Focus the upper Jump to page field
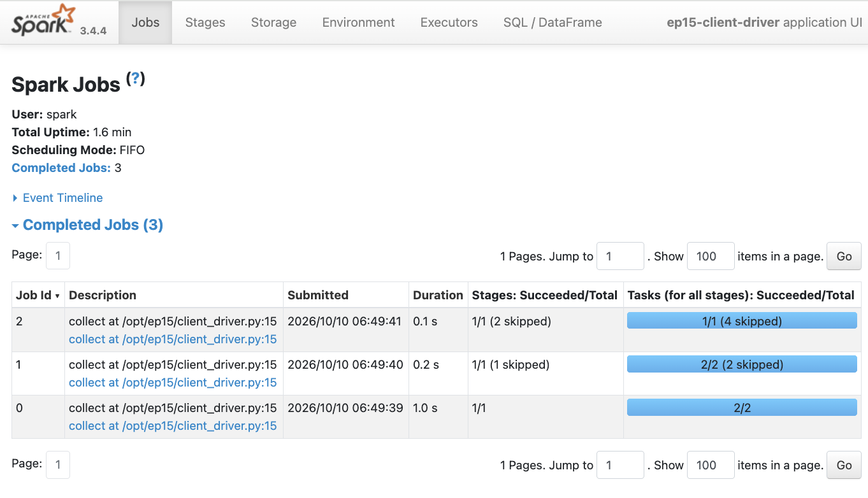 coord(620,256)
